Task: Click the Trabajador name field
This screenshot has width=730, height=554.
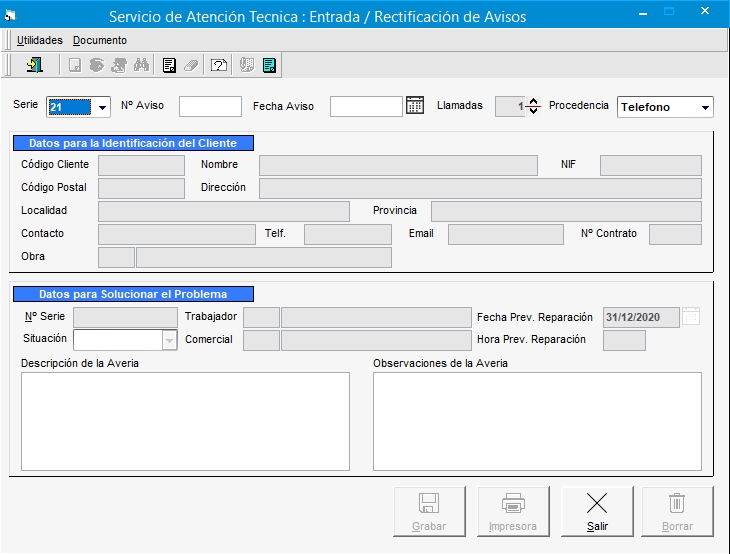Action: tap(377, 317)
